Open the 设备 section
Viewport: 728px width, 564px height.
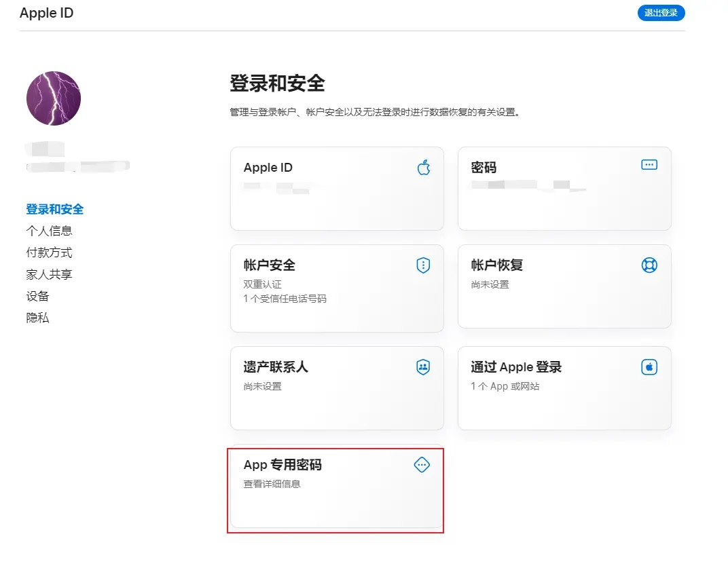[38, 296]
